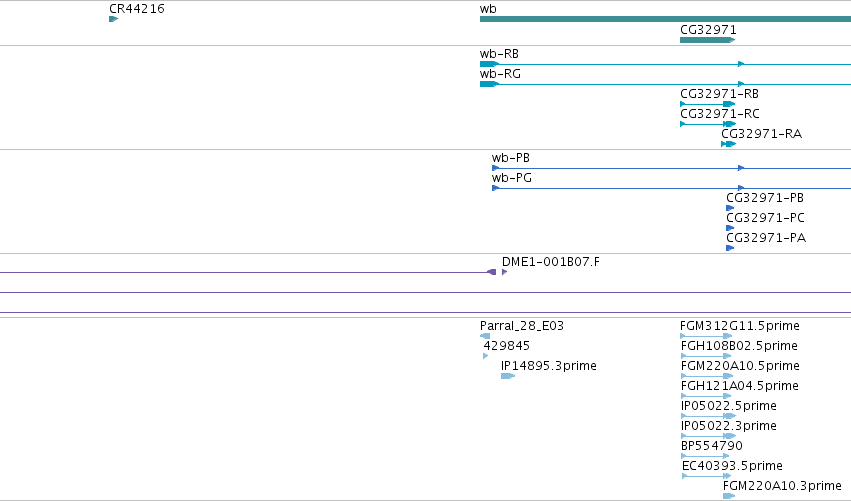The image size is (851, 501).
Task: Select the EC40393.5prime EST feature
Action: click(x=707, y=476)
